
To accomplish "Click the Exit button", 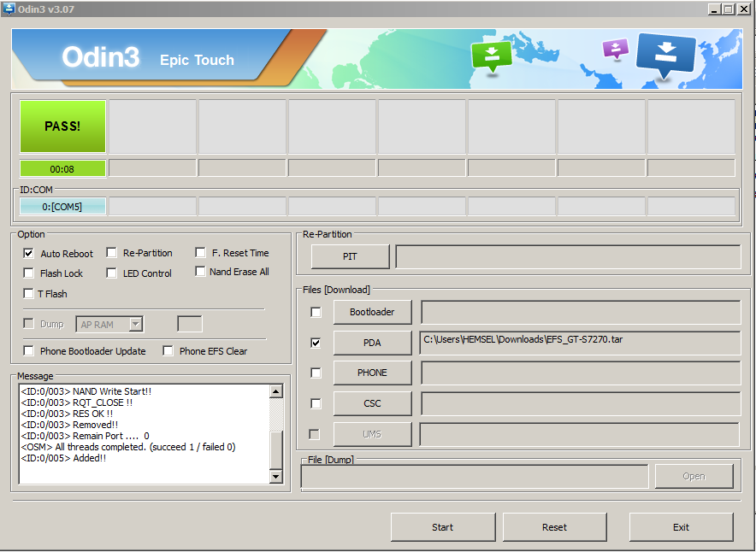I will point(682,527).
